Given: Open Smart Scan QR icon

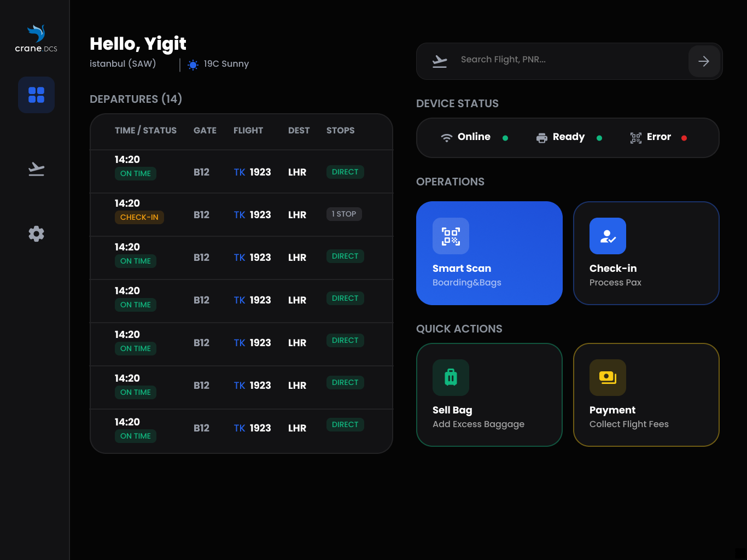Looking at the screenshot, I should [x=451, y=236].
